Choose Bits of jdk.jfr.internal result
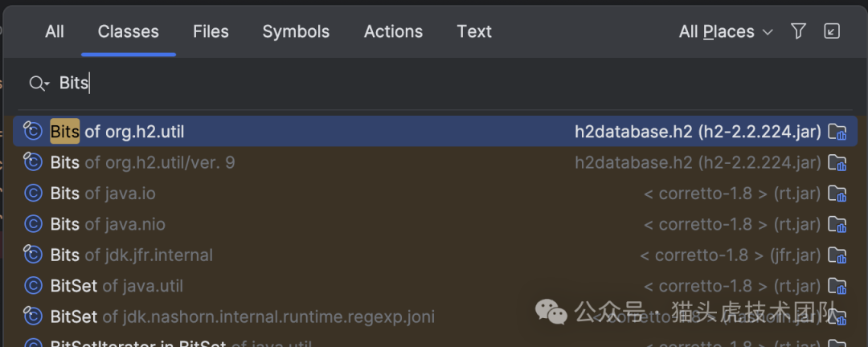This screenshot has height=347, width=868. [x=132, y=255]
